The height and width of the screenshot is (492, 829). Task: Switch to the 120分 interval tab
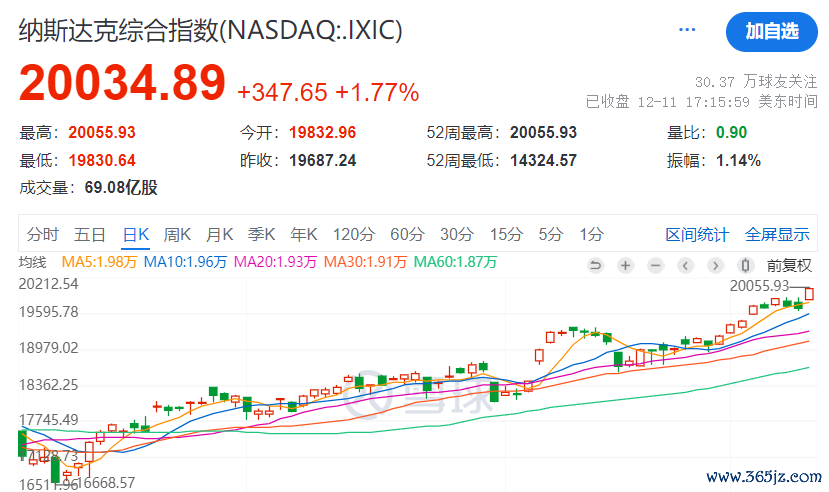coord(354,234)
